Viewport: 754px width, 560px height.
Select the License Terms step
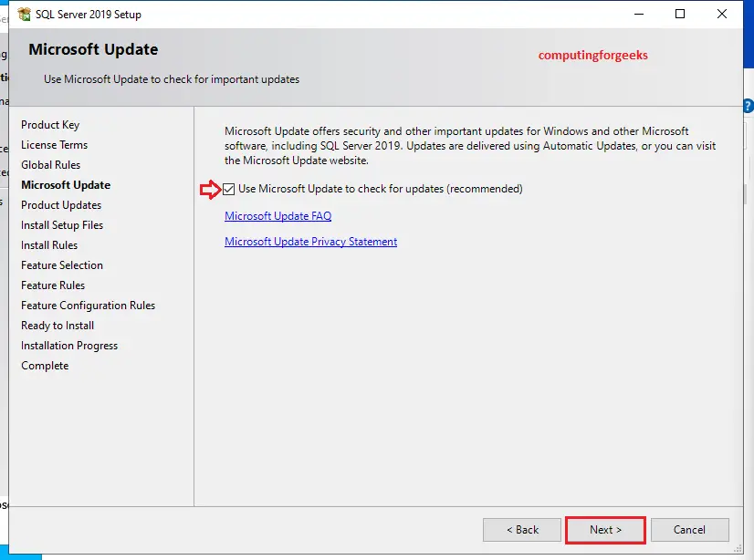55,145
